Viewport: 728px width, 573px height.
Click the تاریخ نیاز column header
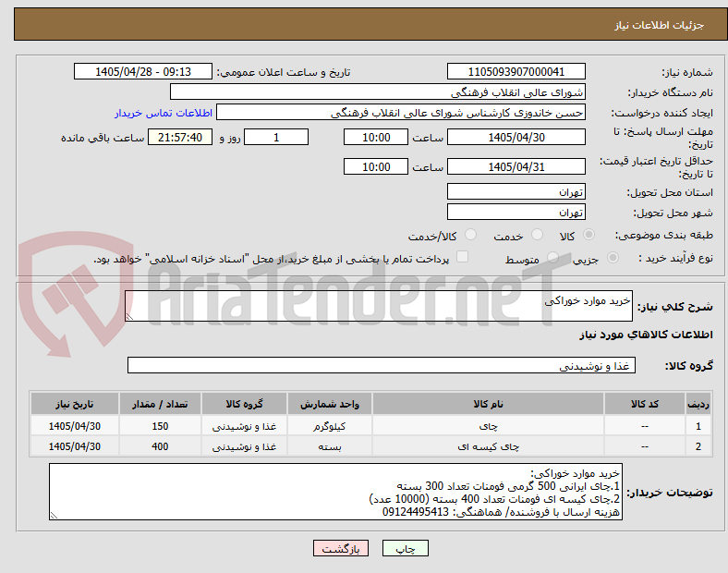pos(74,404)
